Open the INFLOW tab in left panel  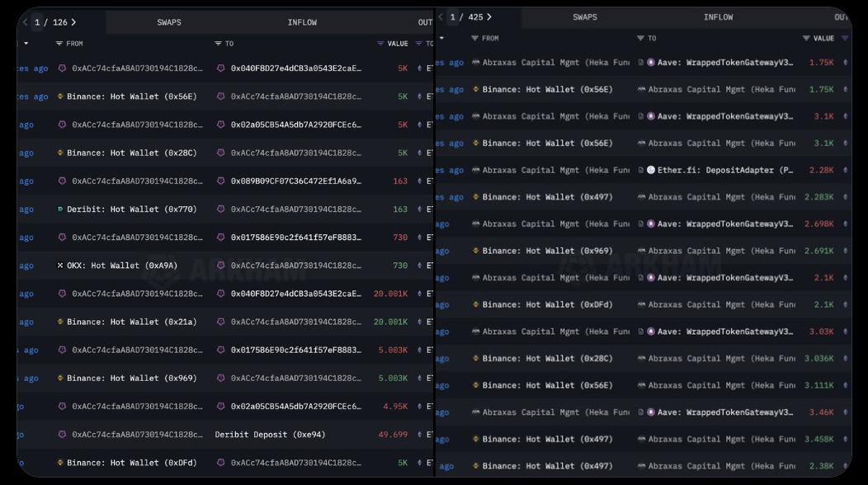pos(302,22)
